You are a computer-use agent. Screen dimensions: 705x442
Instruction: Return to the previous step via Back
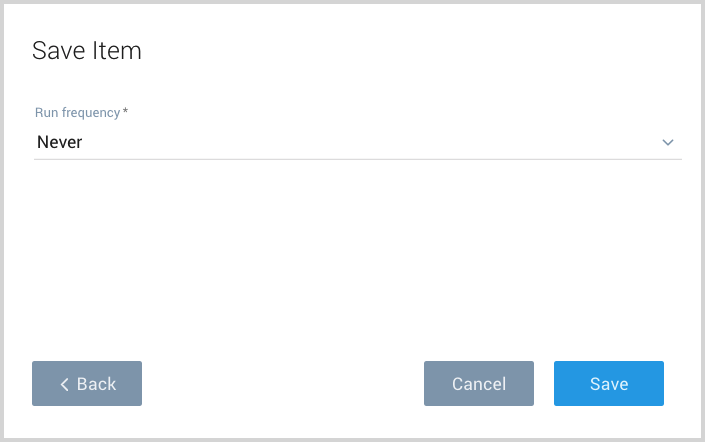point(87,384)
